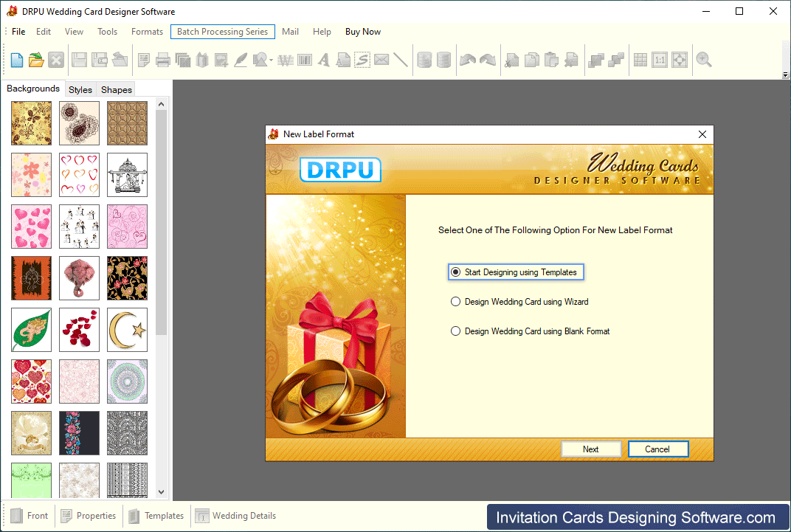Toggle the grid view icon
The height and width of the screenshot is (532, 791).
(640, 60)
